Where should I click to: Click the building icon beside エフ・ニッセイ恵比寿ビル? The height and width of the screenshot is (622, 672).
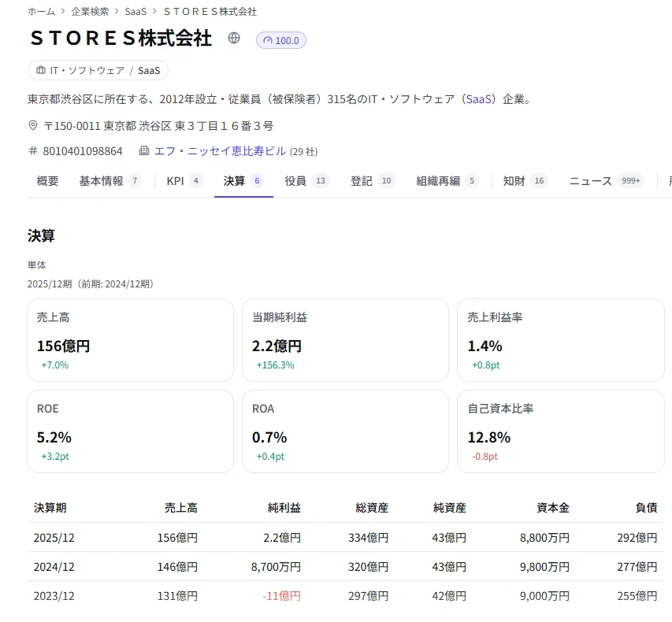tap(144, 151)
